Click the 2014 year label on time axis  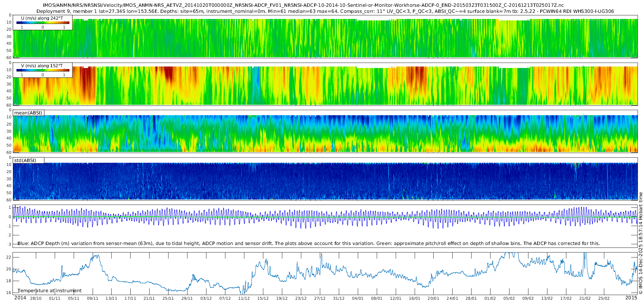(x=20, y=298)
